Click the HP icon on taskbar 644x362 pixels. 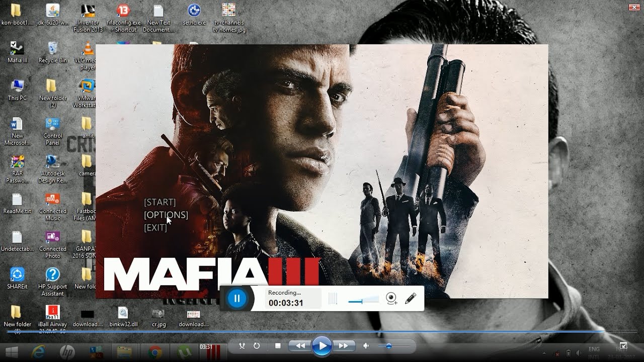click(67, 351)
